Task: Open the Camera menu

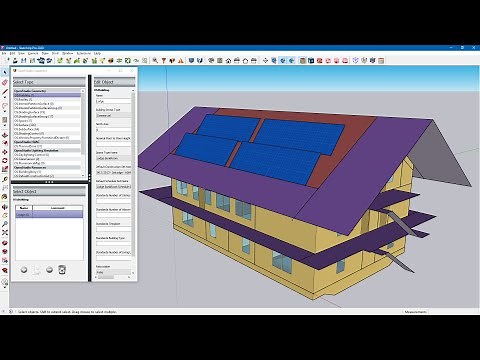Action: point(33,53)
